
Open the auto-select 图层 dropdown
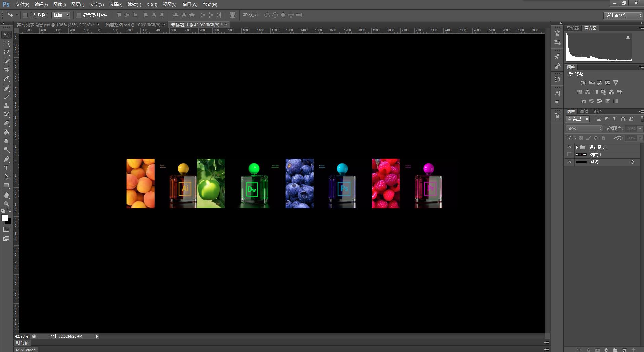(61, 15)
